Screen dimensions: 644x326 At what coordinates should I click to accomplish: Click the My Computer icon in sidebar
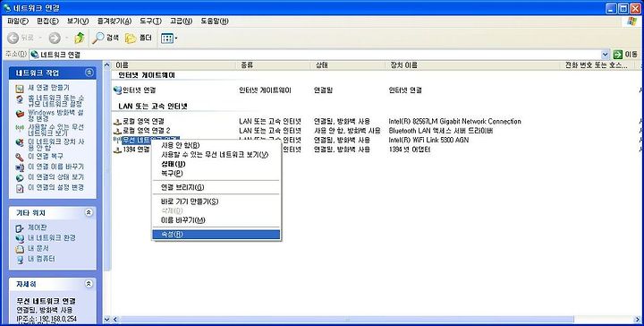pyautogui.click(x=20, y=260)
